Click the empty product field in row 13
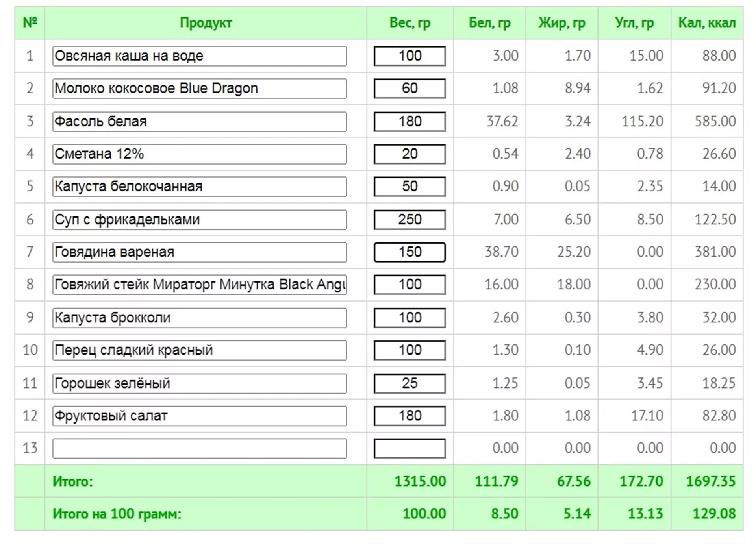 [x=199, y=448]
